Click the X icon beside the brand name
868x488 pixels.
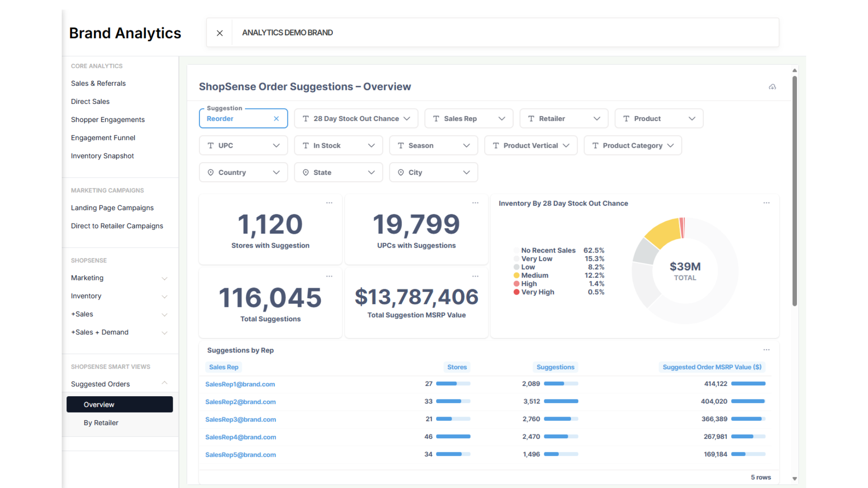[220, 33]
